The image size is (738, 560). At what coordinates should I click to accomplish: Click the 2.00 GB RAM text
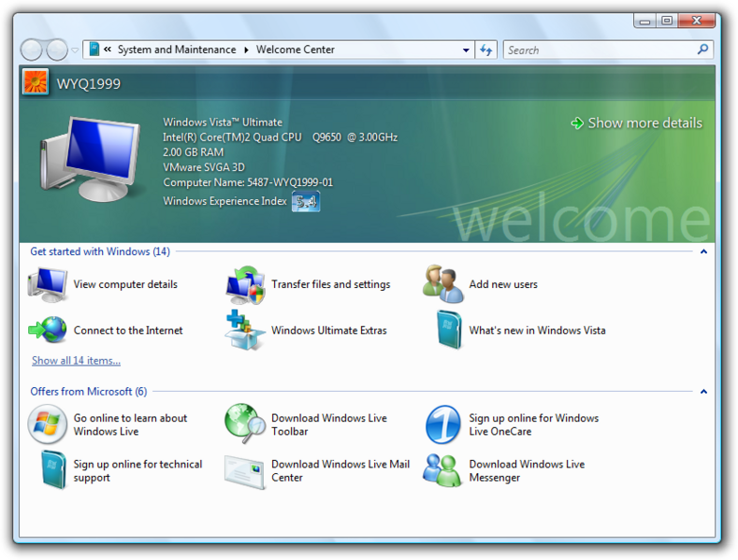point(193,152)
